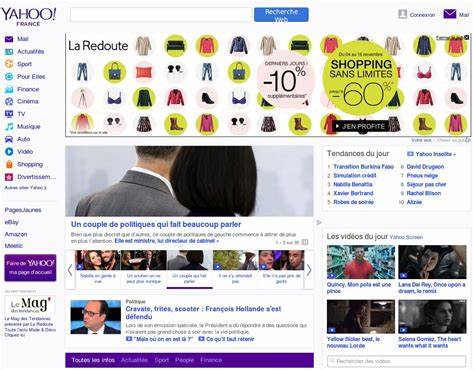Click the TV icon in the sidebar

click(9, 114)
